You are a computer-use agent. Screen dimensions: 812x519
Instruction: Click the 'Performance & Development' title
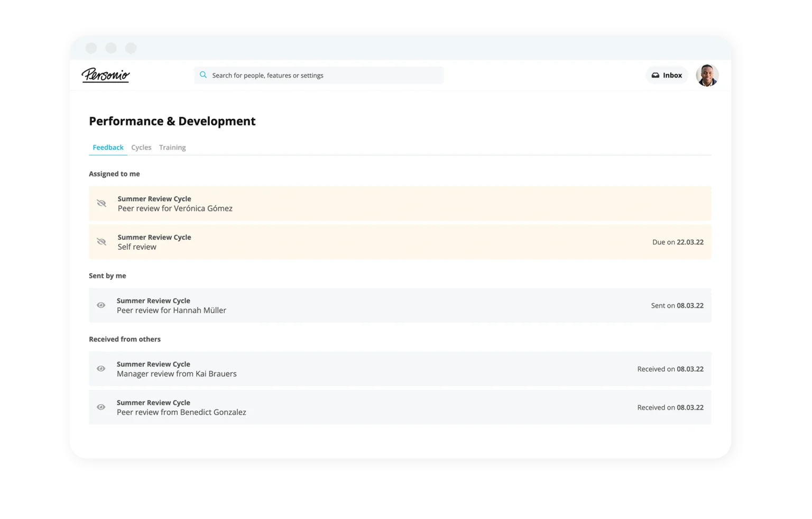[x=172, y=121]
